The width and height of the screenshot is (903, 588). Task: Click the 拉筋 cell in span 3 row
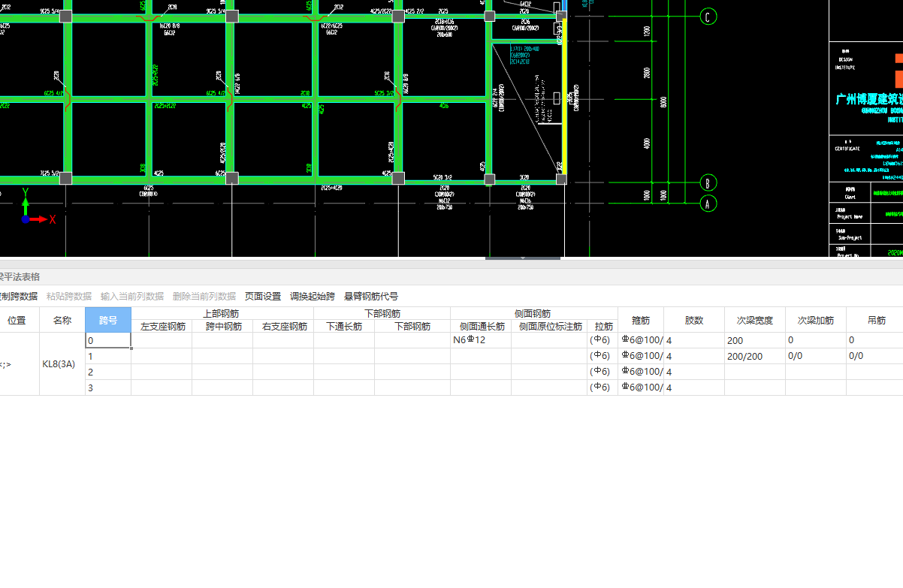(x=603, y=387)
